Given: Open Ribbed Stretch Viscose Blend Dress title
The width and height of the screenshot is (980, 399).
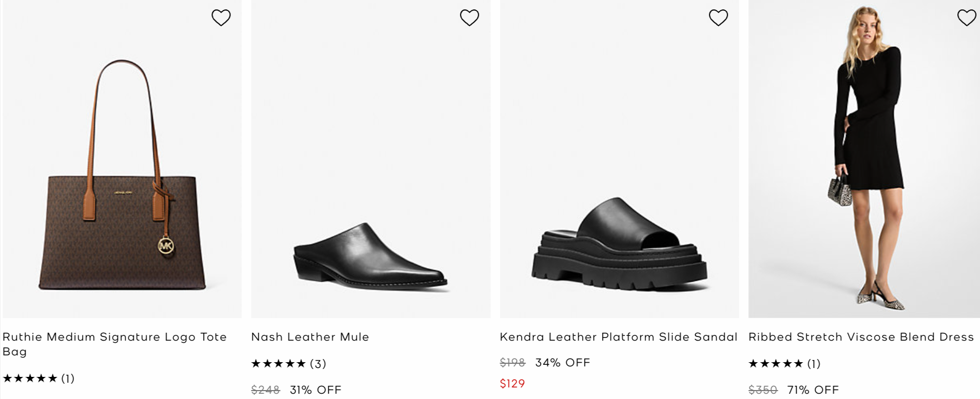Looking at the screenshot, I should click(861, 337).
